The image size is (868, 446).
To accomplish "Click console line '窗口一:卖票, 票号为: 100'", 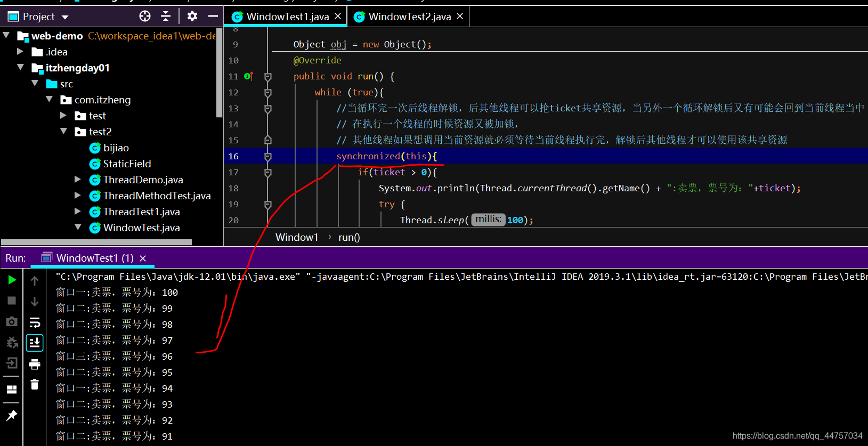I will pos(117,293).
